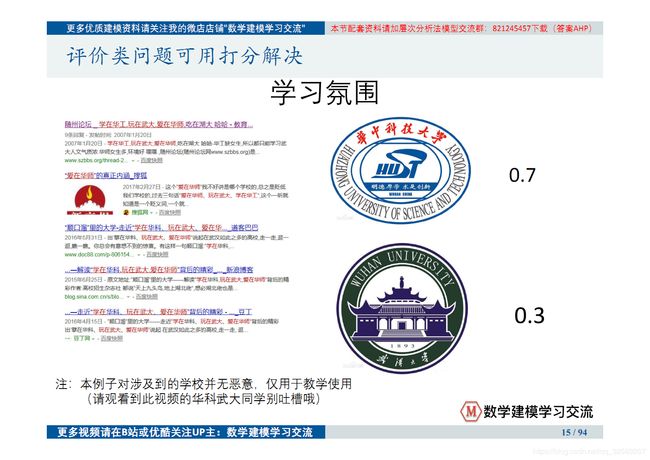This screenshot has height=460, width=650.
Task: Click the note line starting with 注：本例子
Action: [x=204, y=383]
